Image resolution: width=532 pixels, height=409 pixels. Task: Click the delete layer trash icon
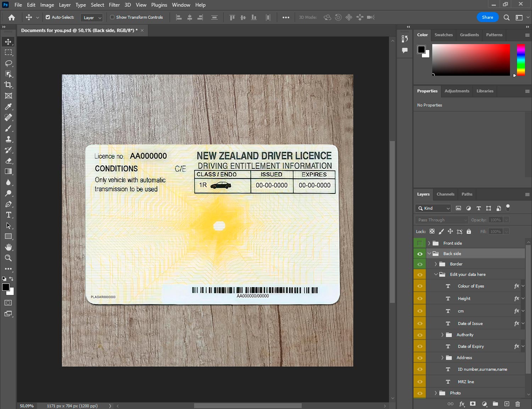click(x=517, y=404)
